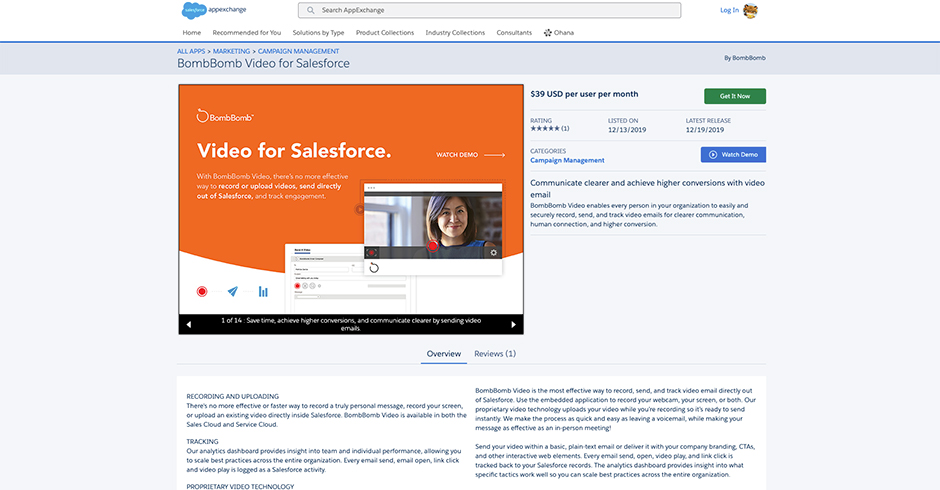
Task: Click inside the Search AppExchange field
Action: pos(489,10)
